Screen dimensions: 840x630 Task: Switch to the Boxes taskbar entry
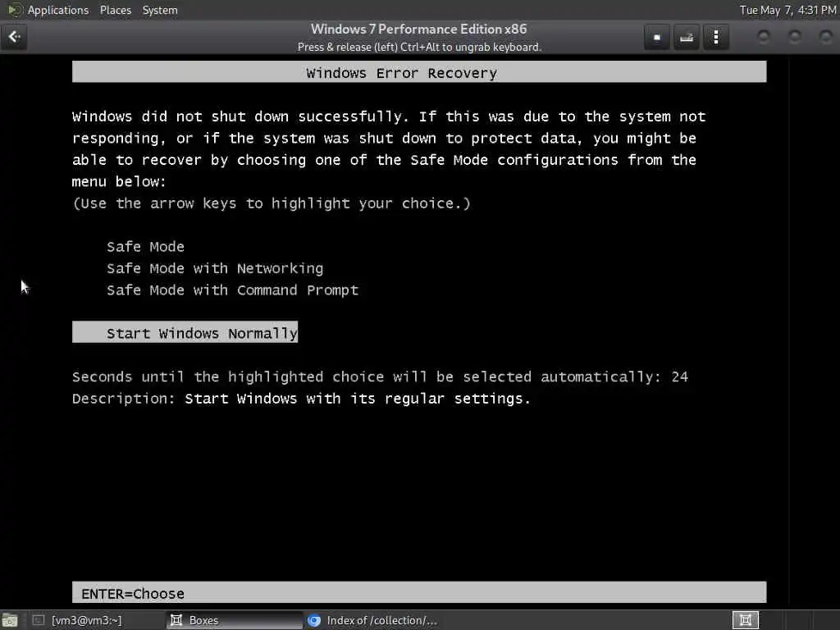tap(235, 620)
